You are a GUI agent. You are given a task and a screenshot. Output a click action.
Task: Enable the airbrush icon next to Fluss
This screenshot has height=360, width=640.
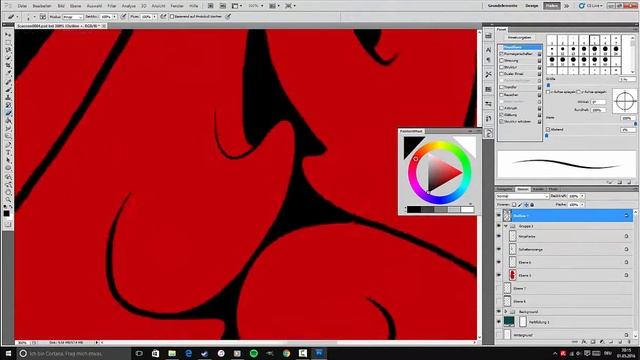[163, 17]
